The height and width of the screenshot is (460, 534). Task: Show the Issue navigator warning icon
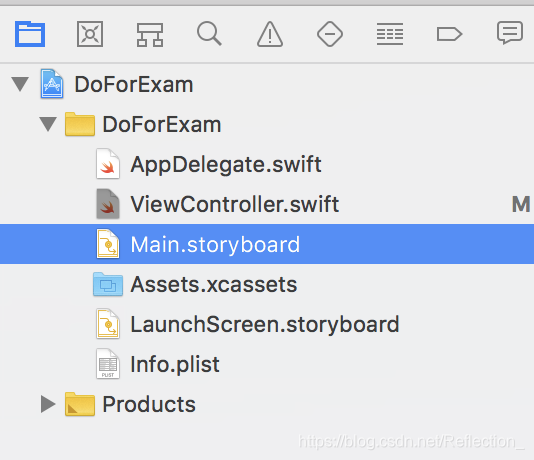pyautogui.click(x=270, y=34)
